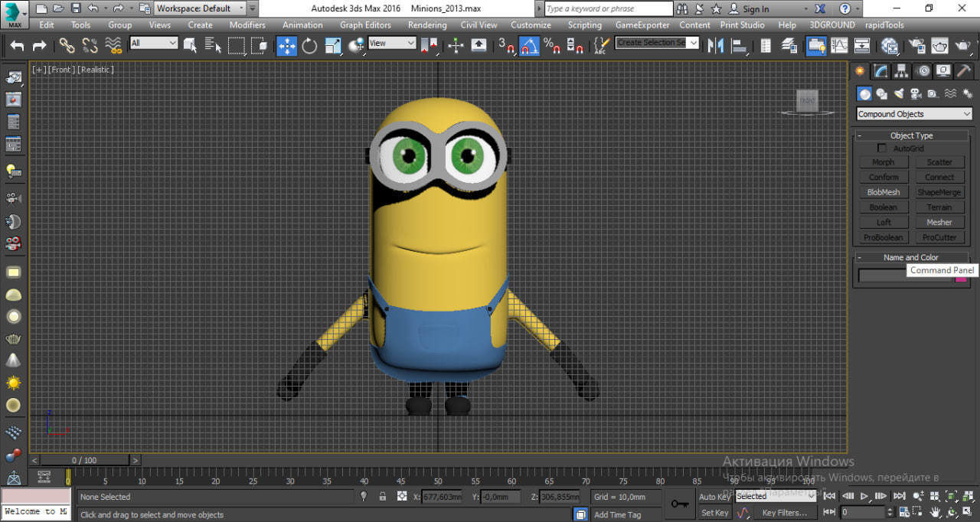Toggle the 3D Snaps button

(506, 46)
